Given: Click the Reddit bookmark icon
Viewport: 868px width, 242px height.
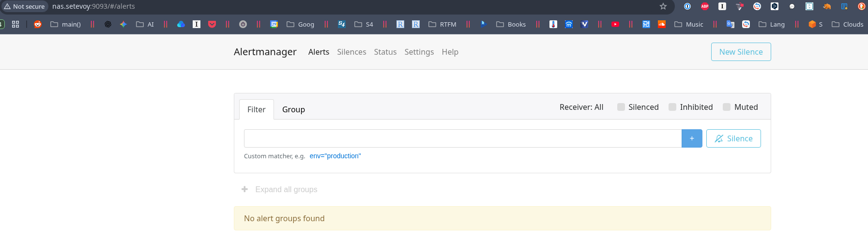Looking at the screenshot, I should pyautogui.click(x=38, y=24).
